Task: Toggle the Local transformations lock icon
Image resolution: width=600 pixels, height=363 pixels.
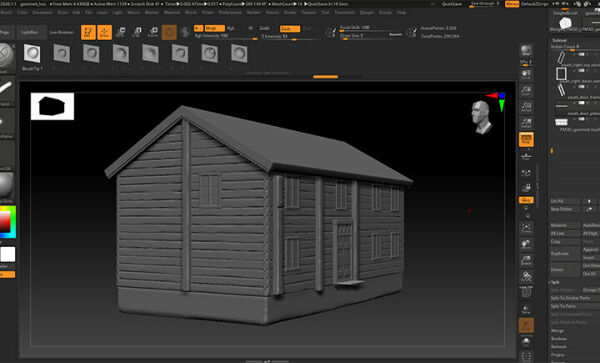Action: tap(526, 188)
